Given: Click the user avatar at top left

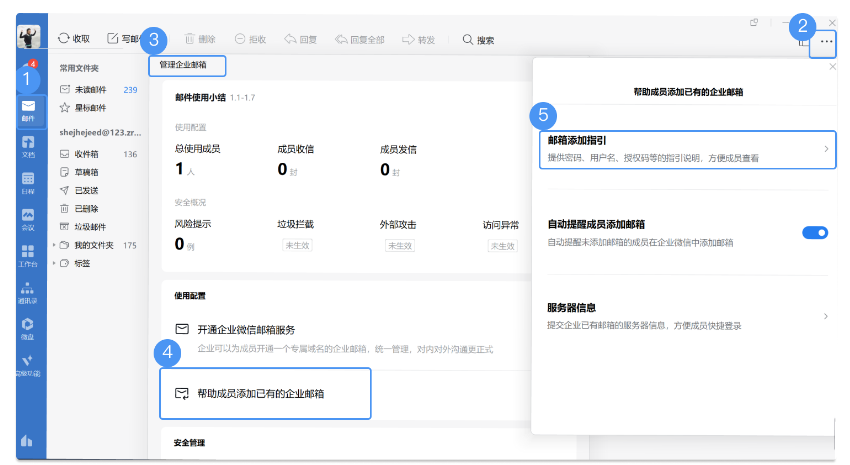Looking at the screenshot, I should [29, 38].
